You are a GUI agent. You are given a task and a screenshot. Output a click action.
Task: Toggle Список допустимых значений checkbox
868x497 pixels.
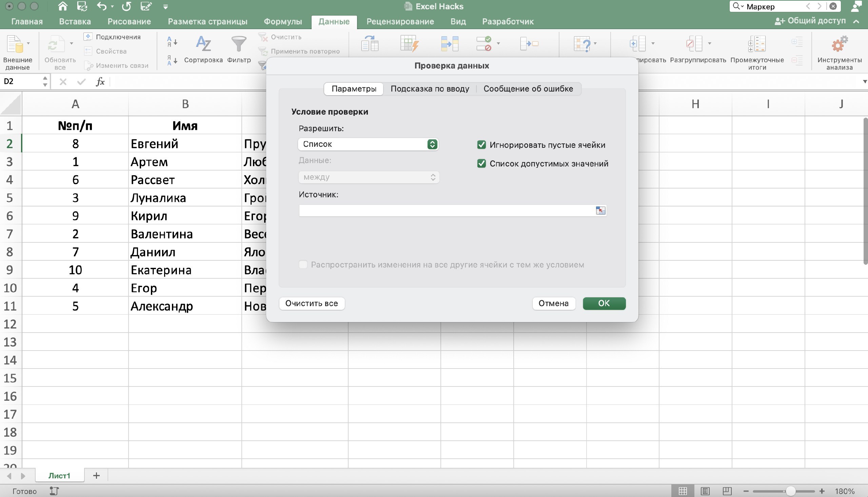481,163
